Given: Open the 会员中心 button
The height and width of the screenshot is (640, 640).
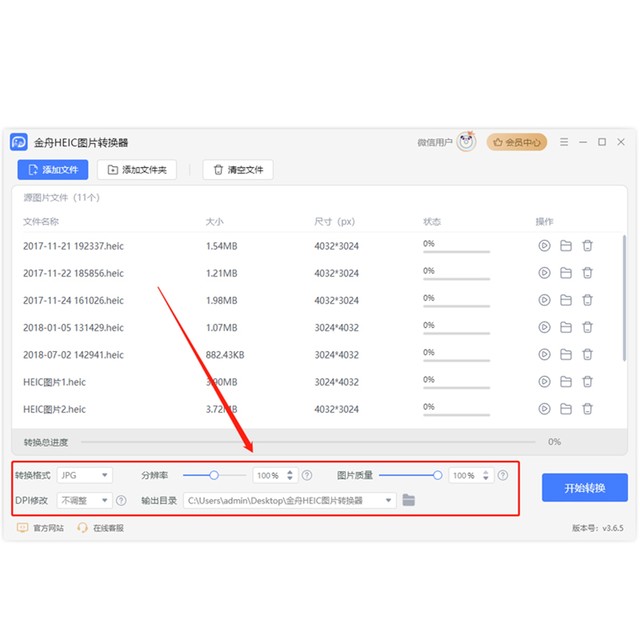Looking at the screenshot, I should [x=517, y=142].
